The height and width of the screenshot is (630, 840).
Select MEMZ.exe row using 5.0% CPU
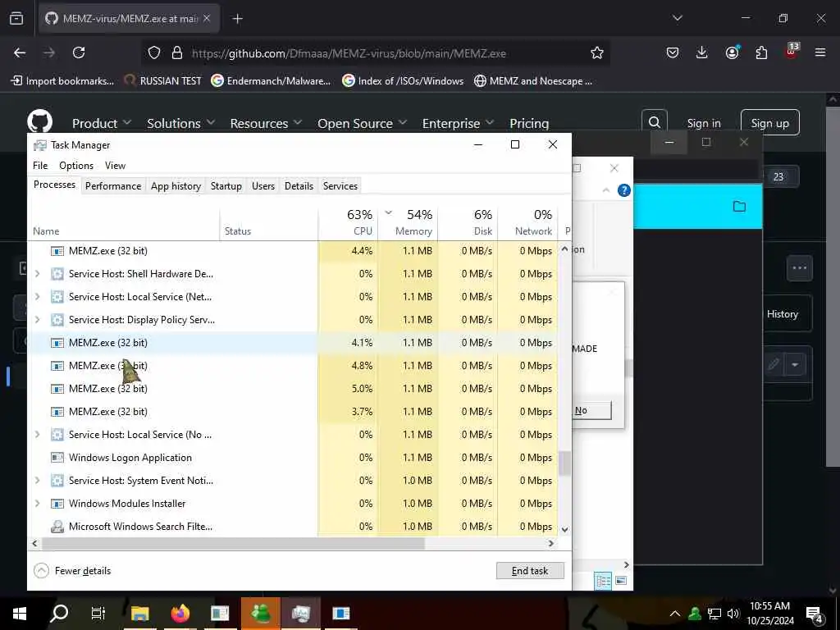(293, 388)
